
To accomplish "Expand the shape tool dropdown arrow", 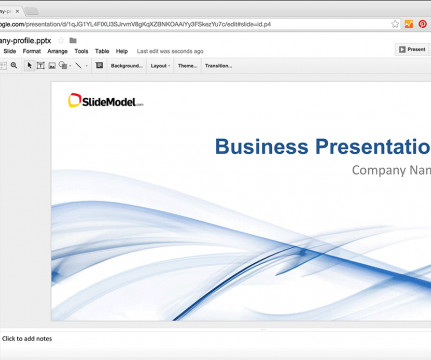I will pos(70,66).
